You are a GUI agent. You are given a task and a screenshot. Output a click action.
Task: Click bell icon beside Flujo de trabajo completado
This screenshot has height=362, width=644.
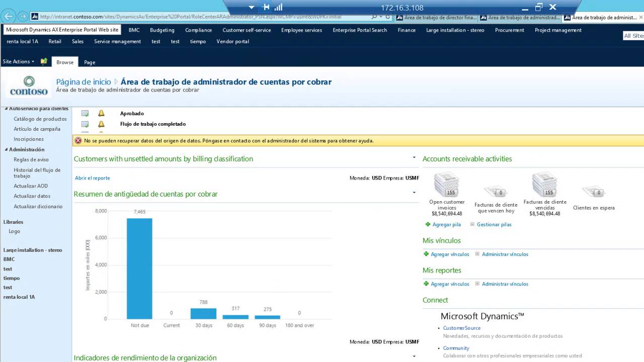pos(101,124)
